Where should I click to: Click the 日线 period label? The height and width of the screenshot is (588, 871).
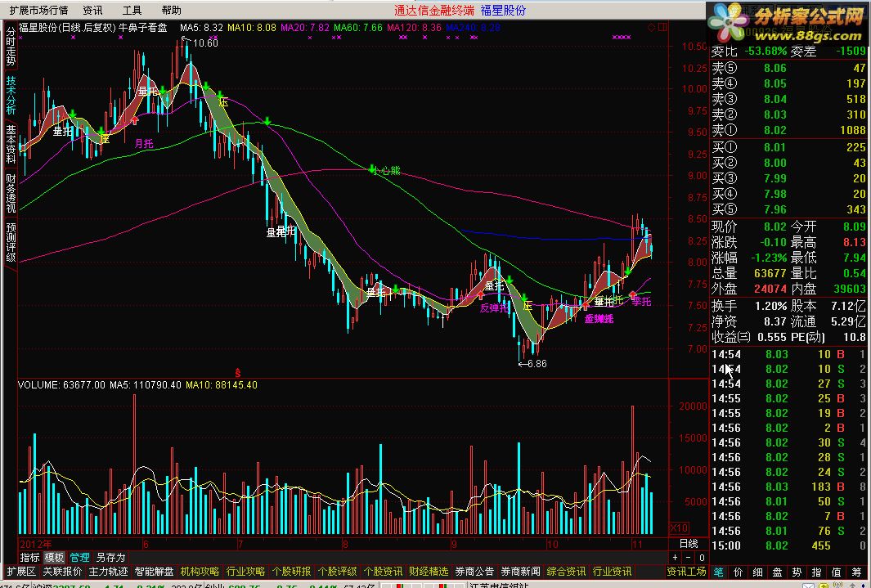(x=689, y=544)
